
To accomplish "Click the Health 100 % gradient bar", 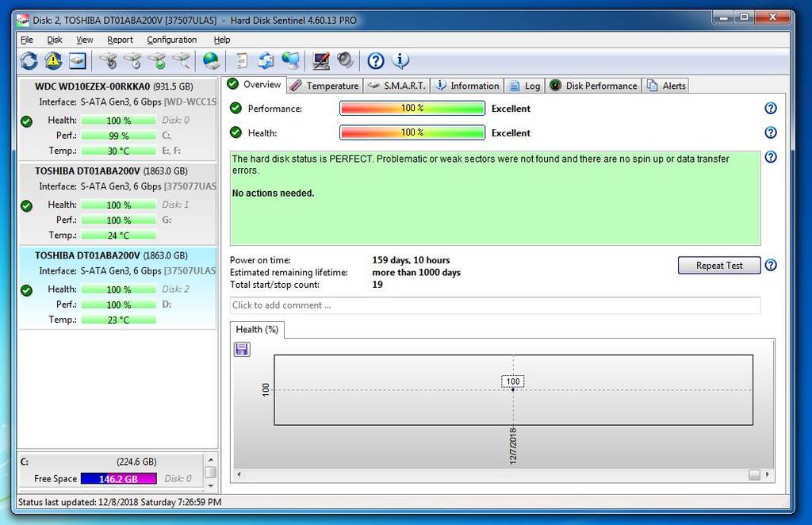I will [x=412, y=132].
